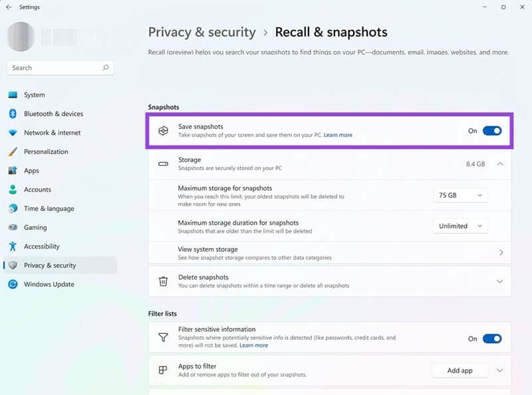Click the Recall & snapshots page title
532x395 pixels.
(x=331, y=32)
